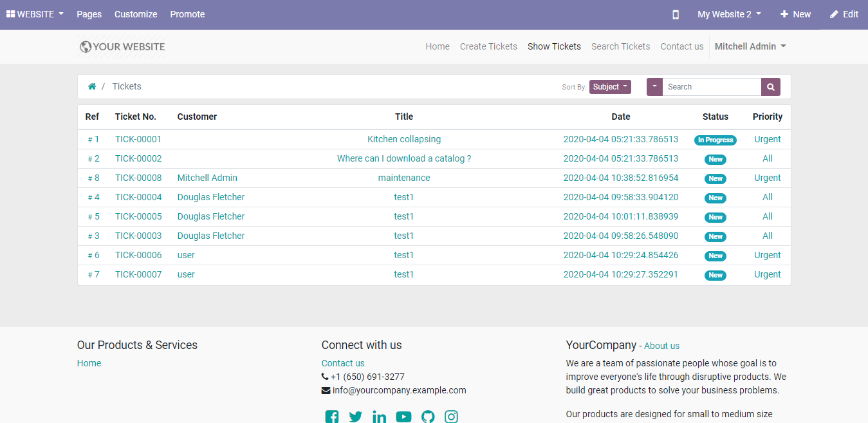
Task: Click TICK-00003 ticket number
Action: click(138, 236)
